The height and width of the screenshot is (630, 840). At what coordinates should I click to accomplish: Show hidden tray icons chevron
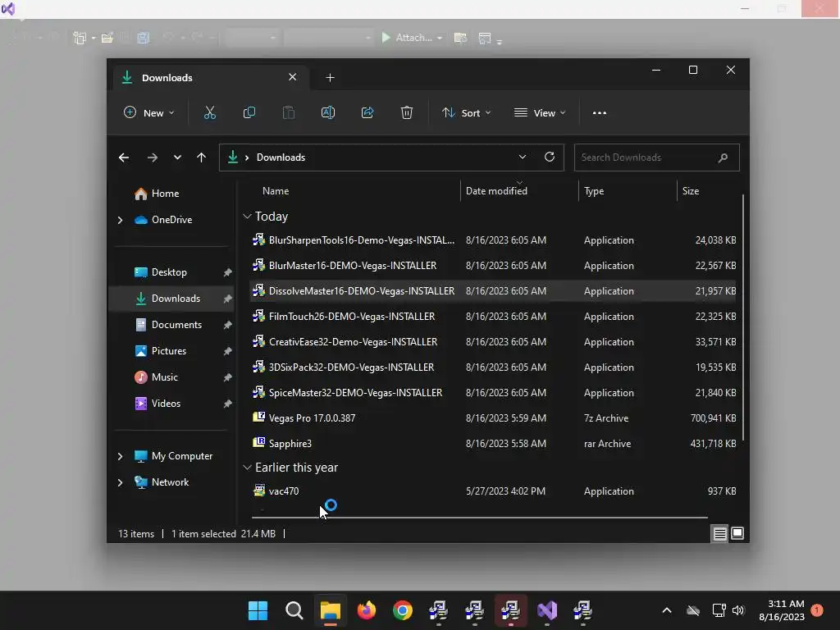666,610
